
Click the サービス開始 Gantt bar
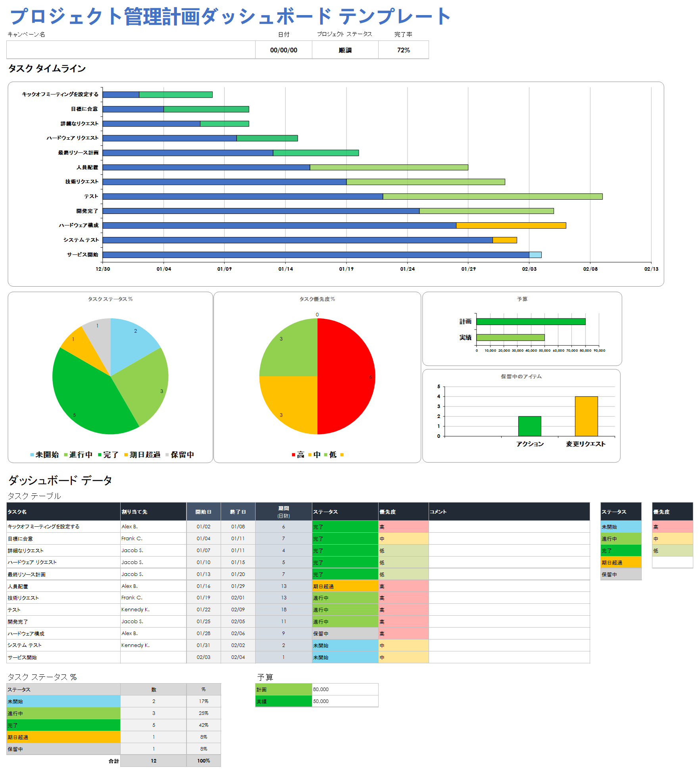pyautogui.click(x=322, y=255)
